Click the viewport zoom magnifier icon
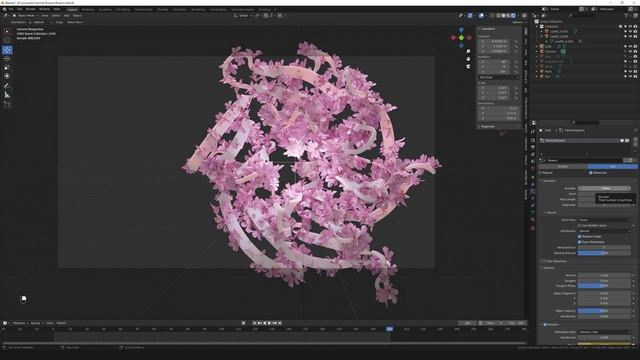Viewport: 640px width, 360px height. [468, 51]
